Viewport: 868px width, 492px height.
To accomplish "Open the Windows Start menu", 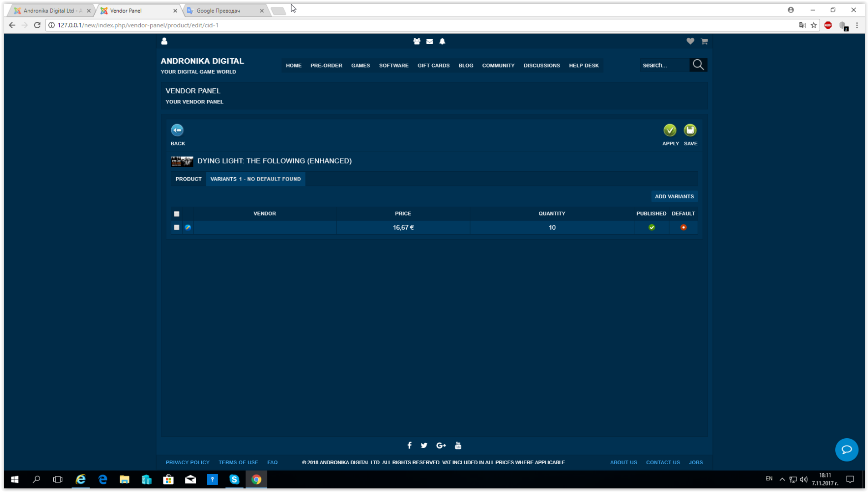I will click(x=15, y=479).
